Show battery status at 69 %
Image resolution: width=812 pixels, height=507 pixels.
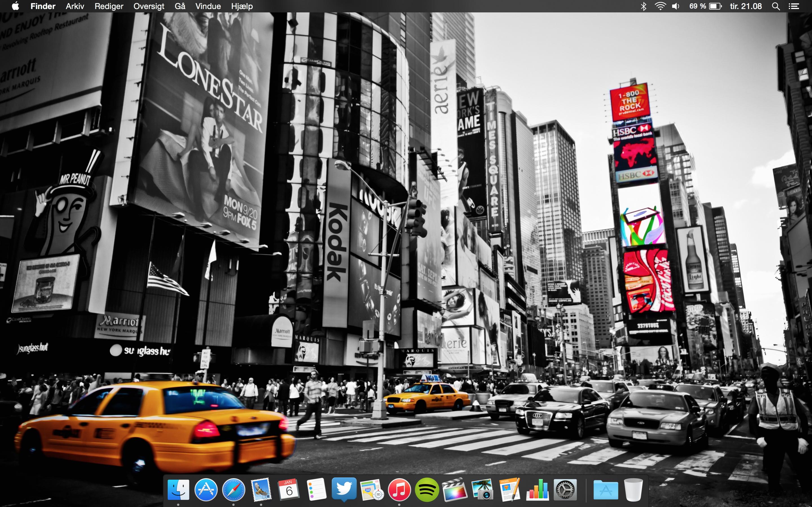click(705, 6)
